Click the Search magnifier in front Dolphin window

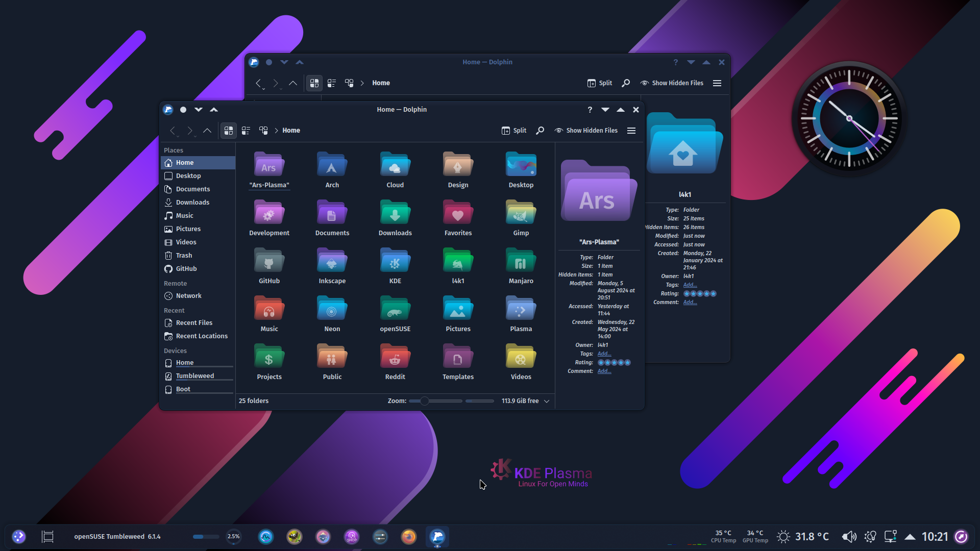point(540,131)
